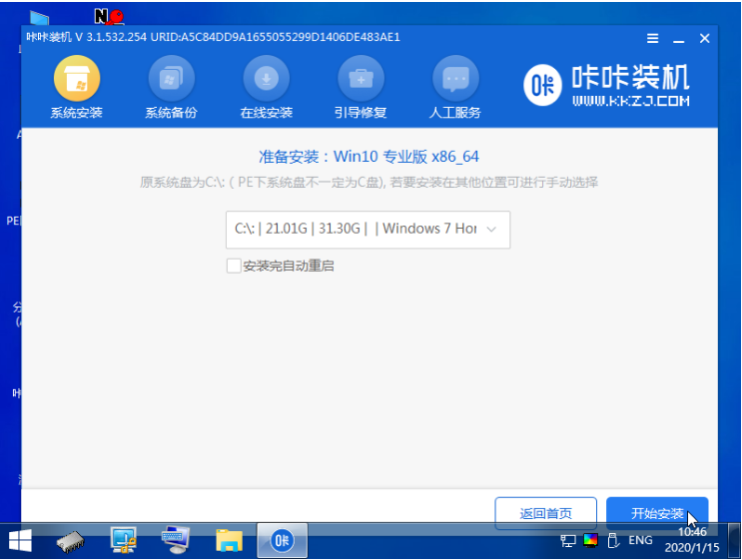The width and height of the screenshot is (742, 560).
Task: Click the 咔咔装机 brand logo
Action: [606, 86]
